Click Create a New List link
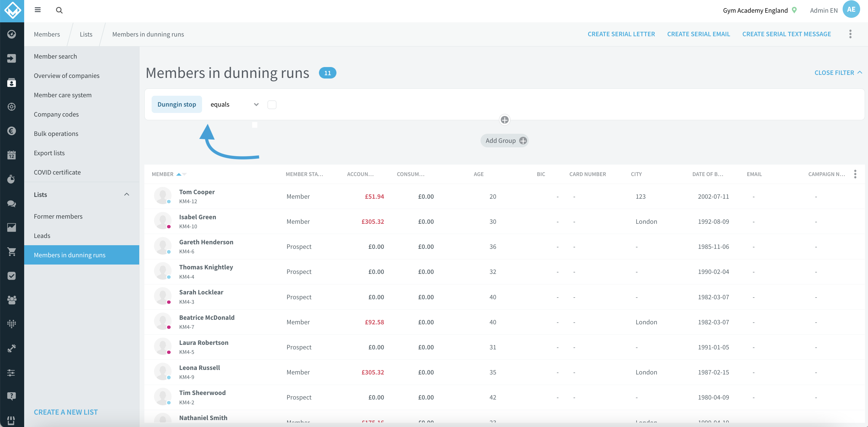Viewport: 868px width, 427px height. click(x=66, y=412)
